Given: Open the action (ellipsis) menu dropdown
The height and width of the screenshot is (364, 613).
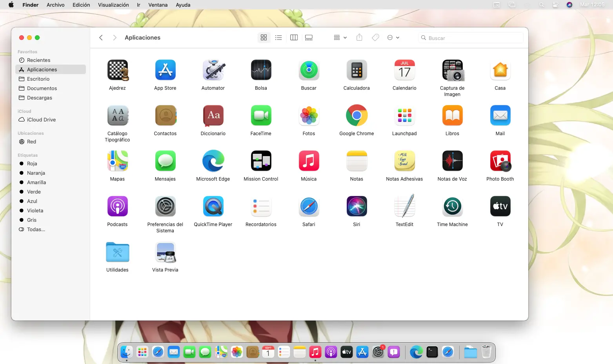Looking at the screenshot, I should point(393,38).
